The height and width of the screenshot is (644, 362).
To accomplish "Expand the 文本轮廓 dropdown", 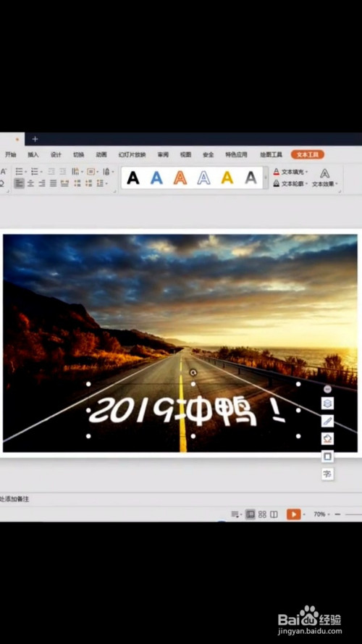I will click(x=290, y=183).
